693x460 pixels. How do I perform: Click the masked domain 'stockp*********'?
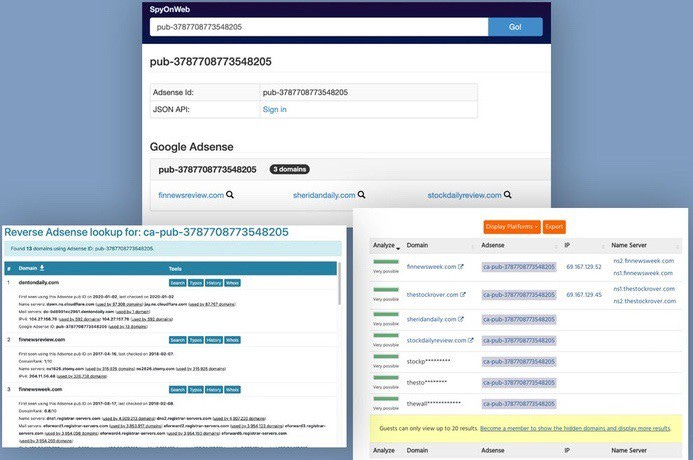(428, 361)
